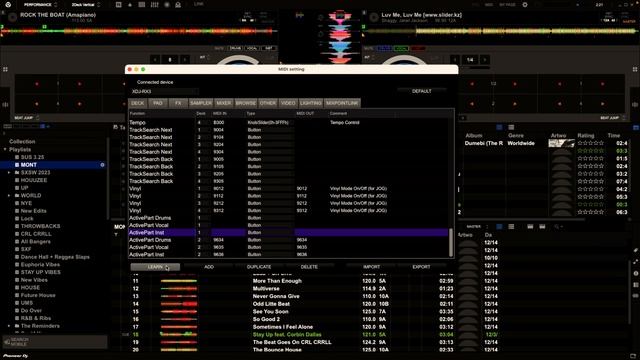Click the DELETE button
Image resolution: width=640 pixels, height=360 pixels.
click(x=309, y=267)
